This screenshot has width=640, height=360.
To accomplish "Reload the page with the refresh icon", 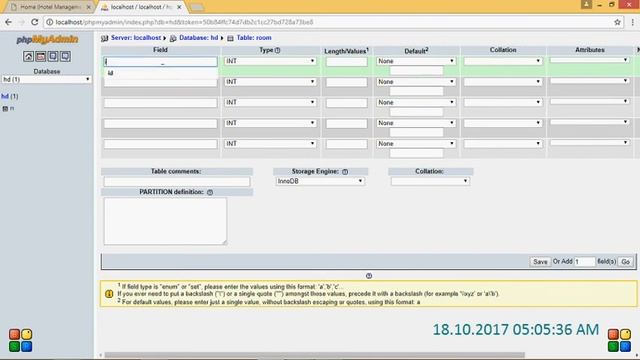I will pyautogui.click(x=35, y=22).
